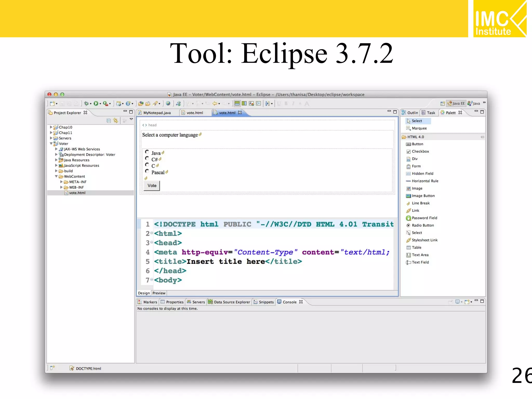Open the Snippets tab
The image size is (532, 399).
click(x=264, y=302)
